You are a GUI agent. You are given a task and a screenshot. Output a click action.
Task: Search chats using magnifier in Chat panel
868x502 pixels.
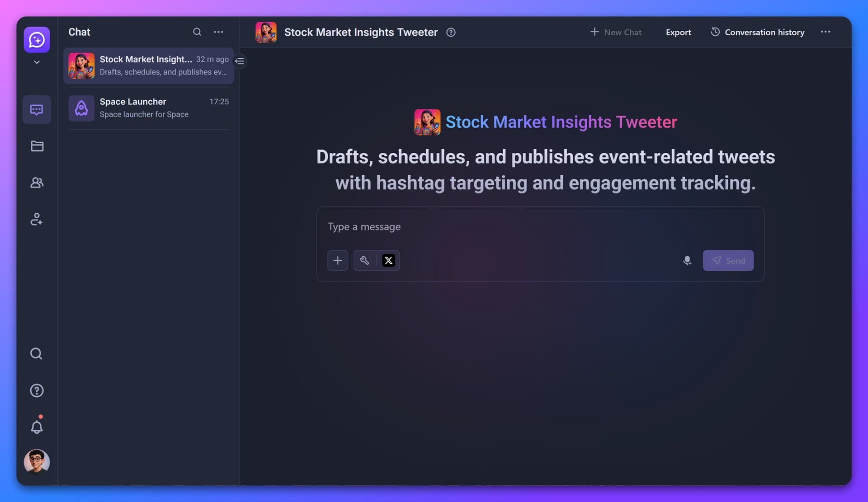pos(197,32)
